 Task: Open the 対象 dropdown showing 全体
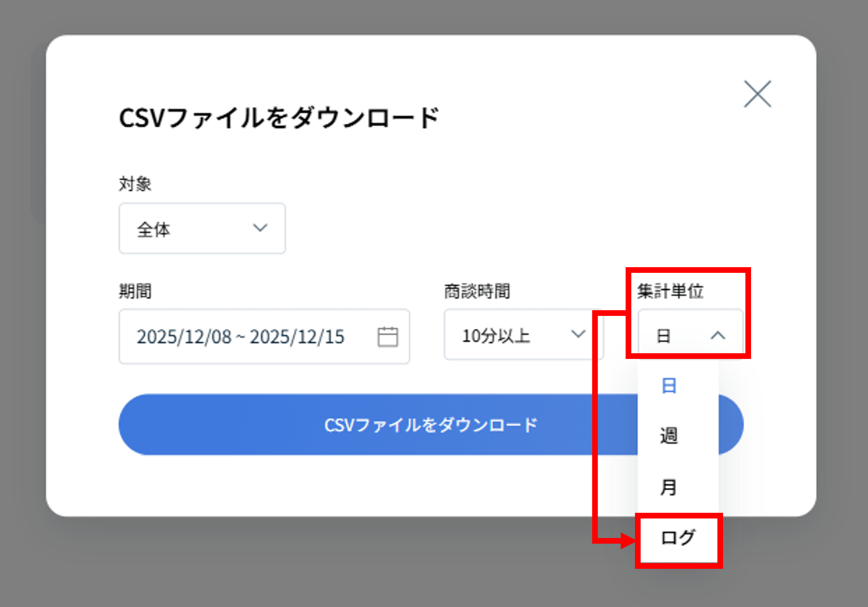[202, 229]
